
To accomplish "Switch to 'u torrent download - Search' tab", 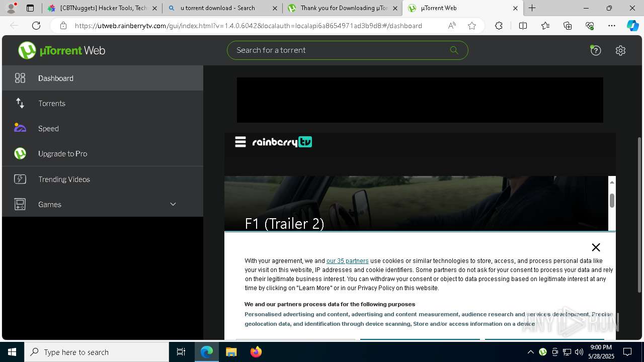I will pyautogui.click(x=222, y=8).
